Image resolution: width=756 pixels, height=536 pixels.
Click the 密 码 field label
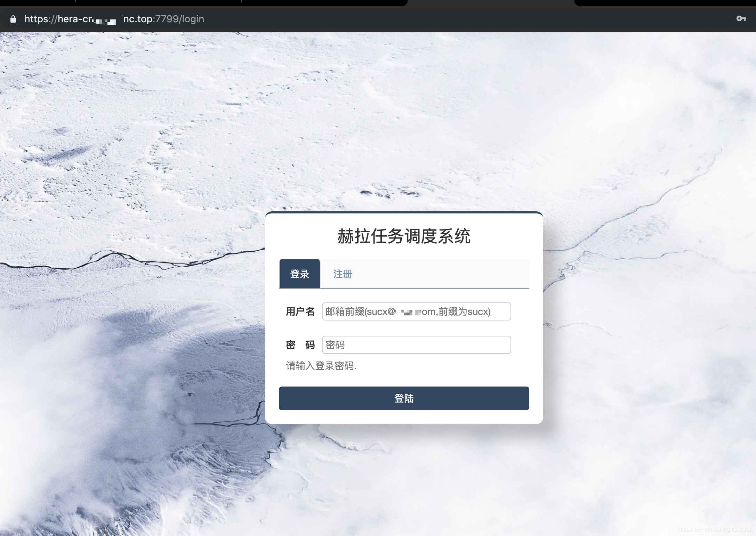click(300, 345)
